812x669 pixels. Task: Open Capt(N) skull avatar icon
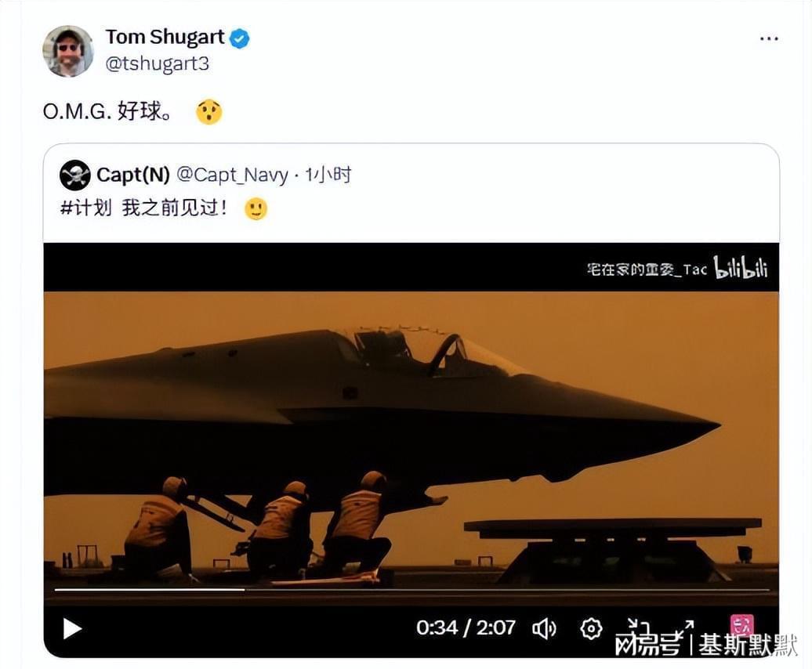click(75, 175)
